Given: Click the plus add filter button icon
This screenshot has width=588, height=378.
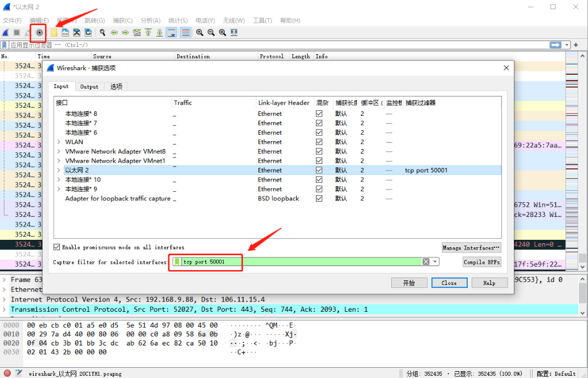Looking at the screenshot, I should click(576, 45).
